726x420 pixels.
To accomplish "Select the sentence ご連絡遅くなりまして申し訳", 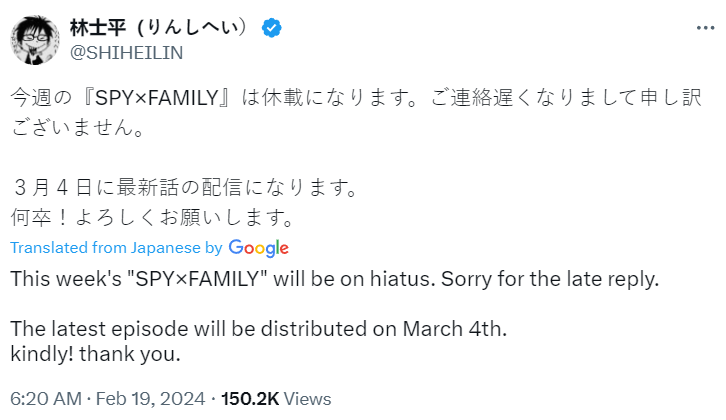I will pyautogui.click(x=566, y=98).
